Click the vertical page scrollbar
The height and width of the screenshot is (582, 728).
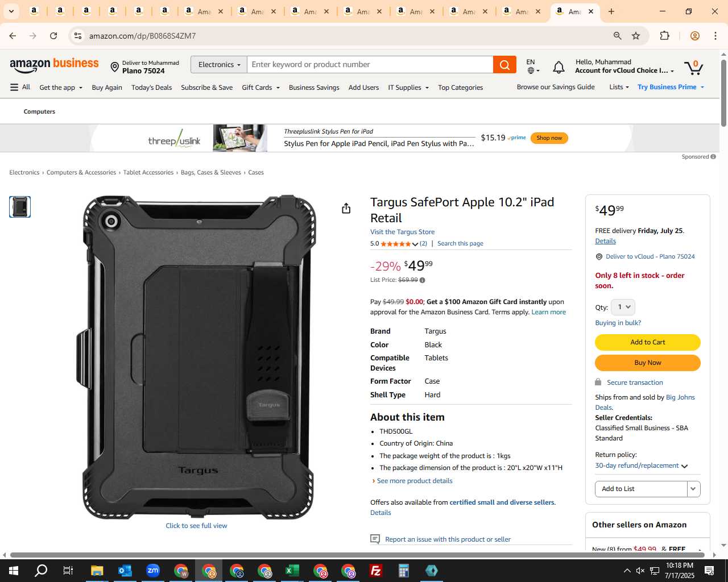tap(723, 93)
